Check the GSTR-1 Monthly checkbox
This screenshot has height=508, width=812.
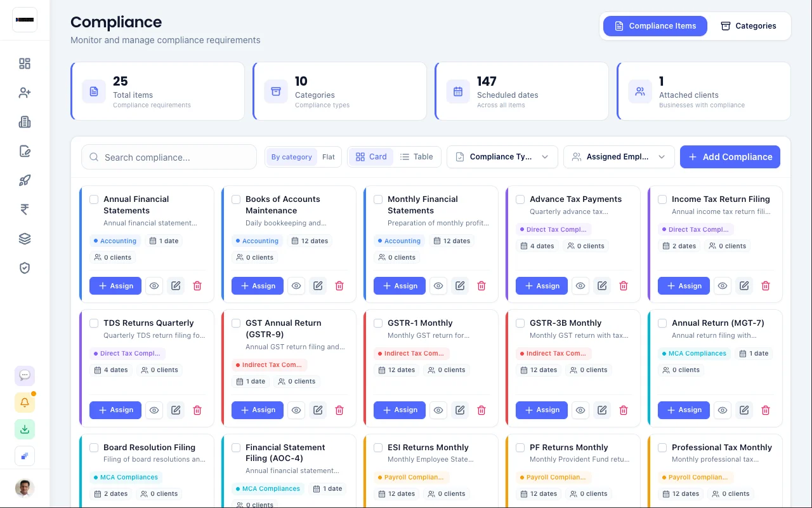coord(378,323)
